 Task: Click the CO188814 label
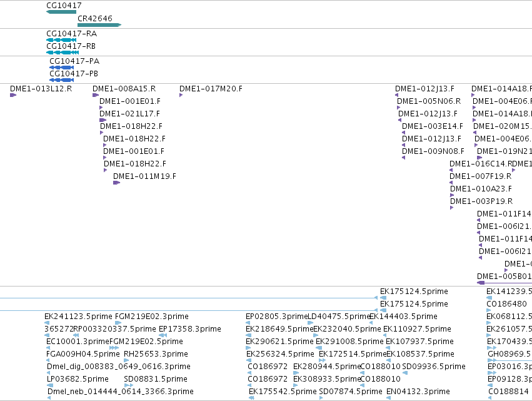[508, 392]
